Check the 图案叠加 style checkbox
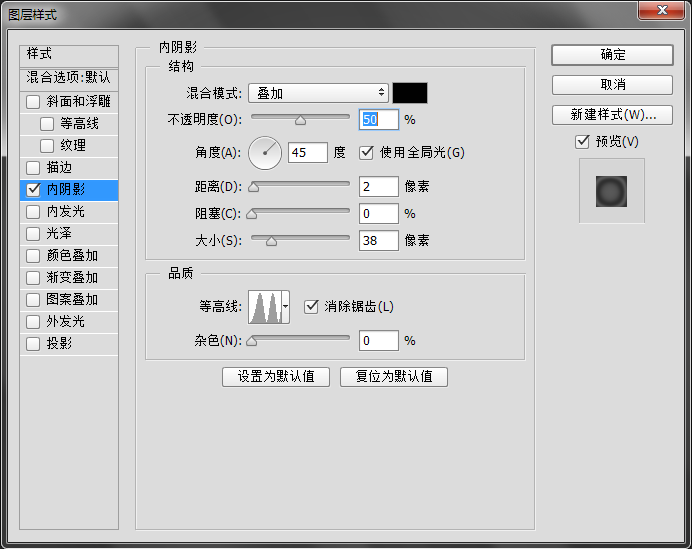Image resolution: width=692 pixels, height=549 pixels. [33, 300]
